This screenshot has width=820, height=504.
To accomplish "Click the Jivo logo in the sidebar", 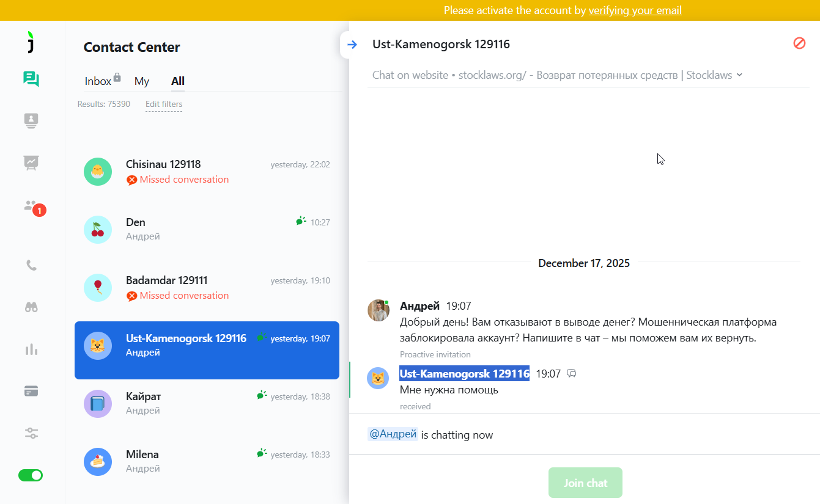I will 31,42.
